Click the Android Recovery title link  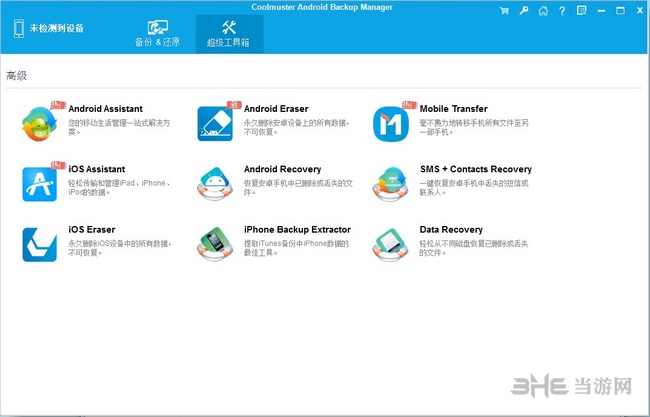(x=282, y=169)
